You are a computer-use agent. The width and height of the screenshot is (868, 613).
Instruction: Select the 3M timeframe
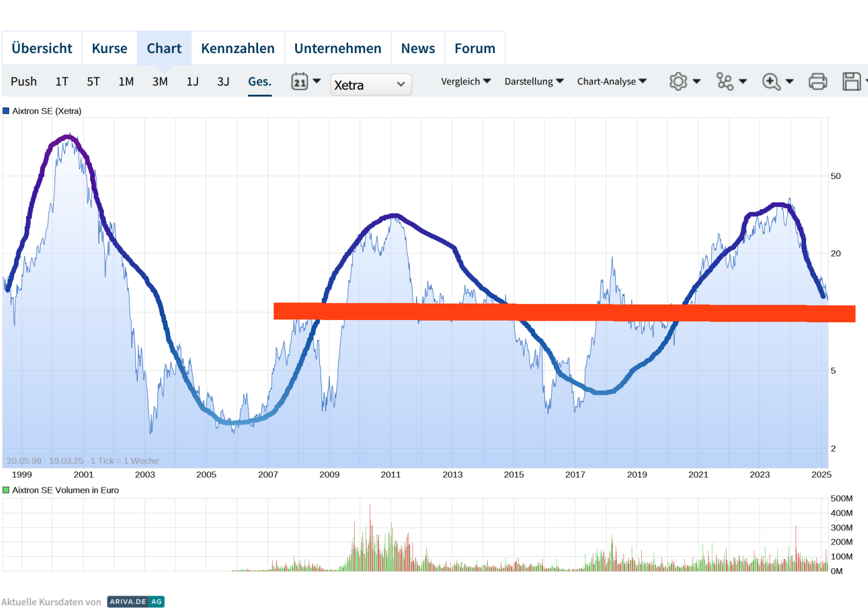click(x=160, y=81)
